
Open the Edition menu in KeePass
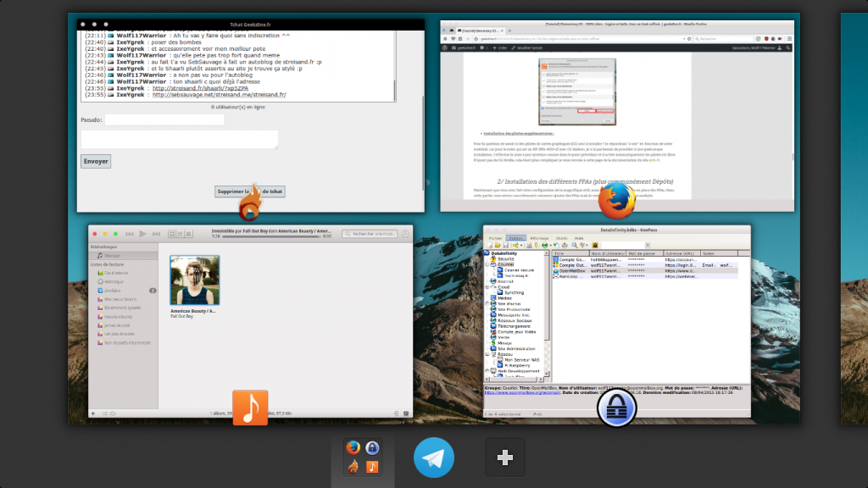[x=515, y=240]
